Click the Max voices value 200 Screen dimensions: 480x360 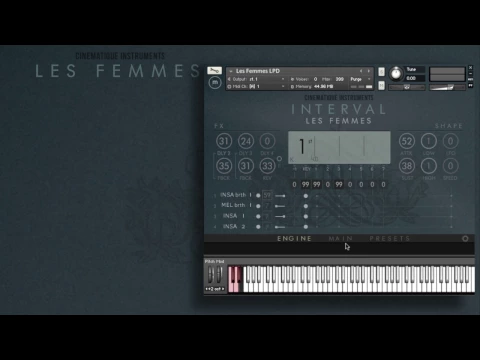point(339,79)
